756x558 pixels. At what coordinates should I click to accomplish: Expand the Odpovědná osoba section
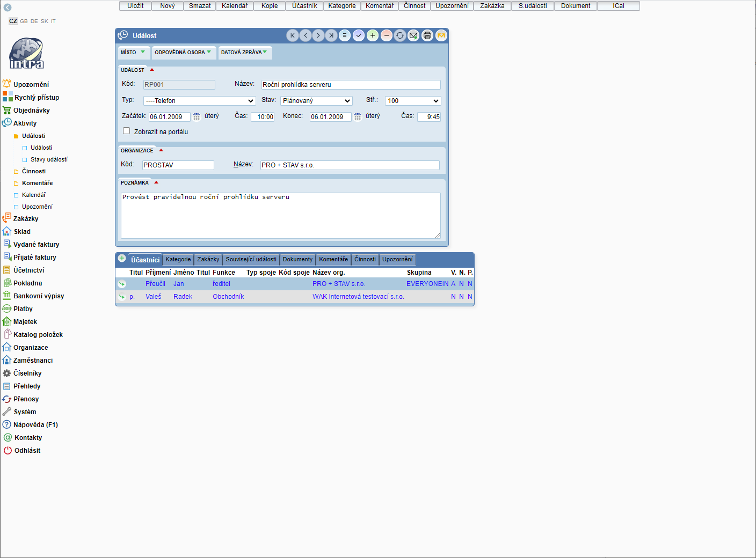pyautogui.click(x=183, y=53)
